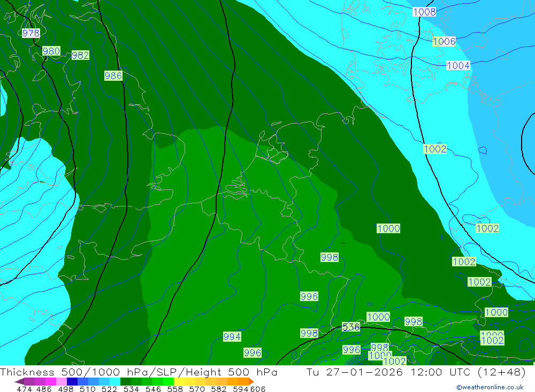Screen dimensions: 535x392
Task: Click the 994 isobar pressure label
Action: point(232,337)
